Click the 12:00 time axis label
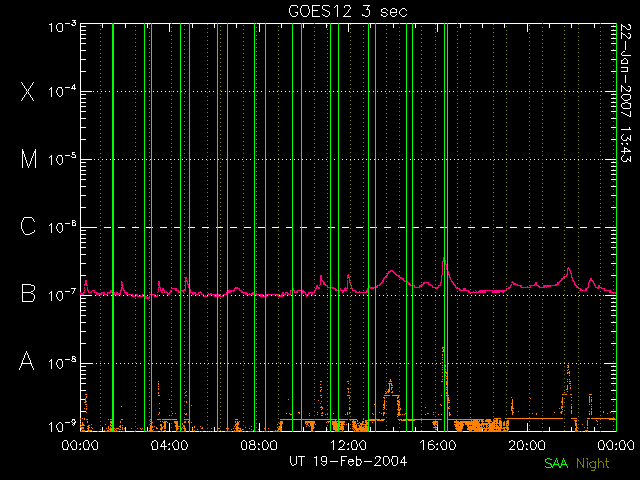Image resolution: width=640 pixels, height=480 pixels. pos(348,445)
